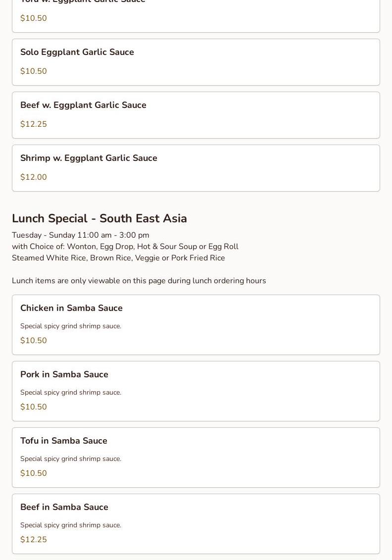Click the Lunch Special - South East Asia heading
Screen dimensions: 392x560
(x=99, y=218)
